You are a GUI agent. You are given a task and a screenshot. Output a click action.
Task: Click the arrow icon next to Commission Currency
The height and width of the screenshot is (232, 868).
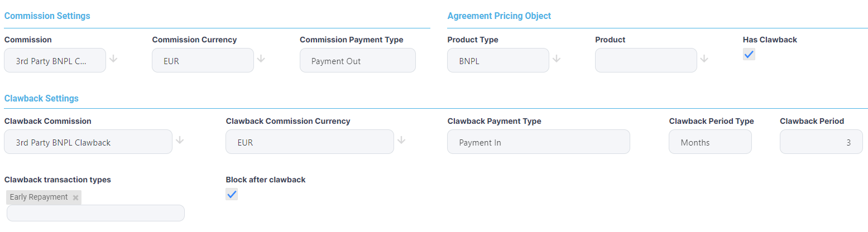point(261,59)
